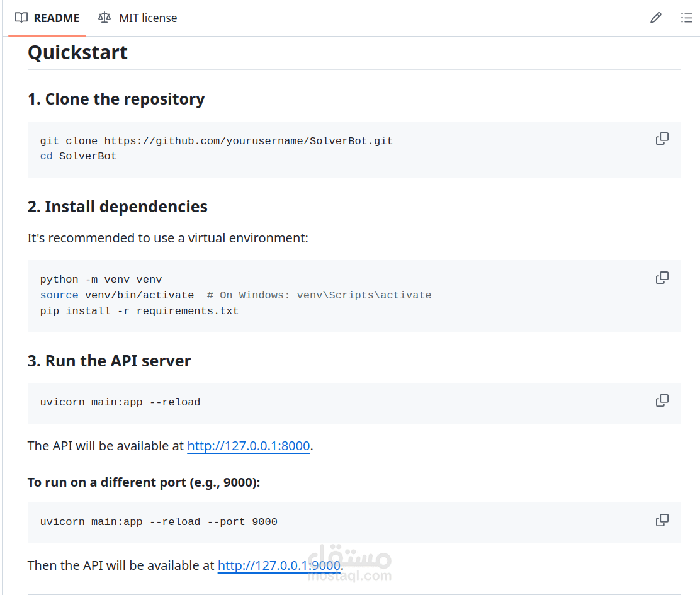Switch to the README tab

coord(47,18)
